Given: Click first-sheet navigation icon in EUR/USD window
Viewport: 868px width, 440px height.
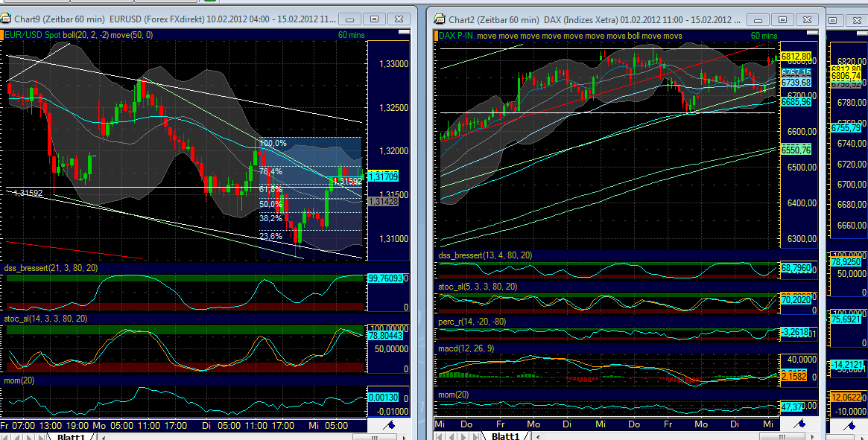Looking at the screenshot, I should (x=4, y=436).
